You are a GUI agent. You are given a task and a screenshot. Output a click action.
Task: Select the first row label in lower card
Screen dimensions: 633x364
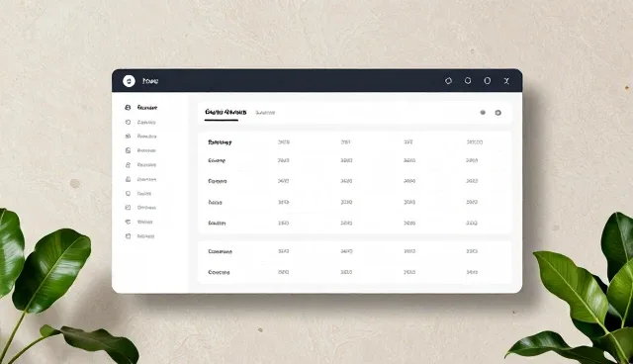pyautogui.click(x=220, y=251)
